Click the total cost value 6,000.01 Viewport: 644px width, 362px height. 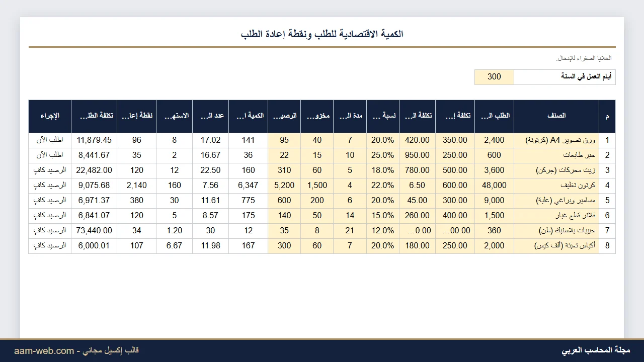[x=94, y=246]
